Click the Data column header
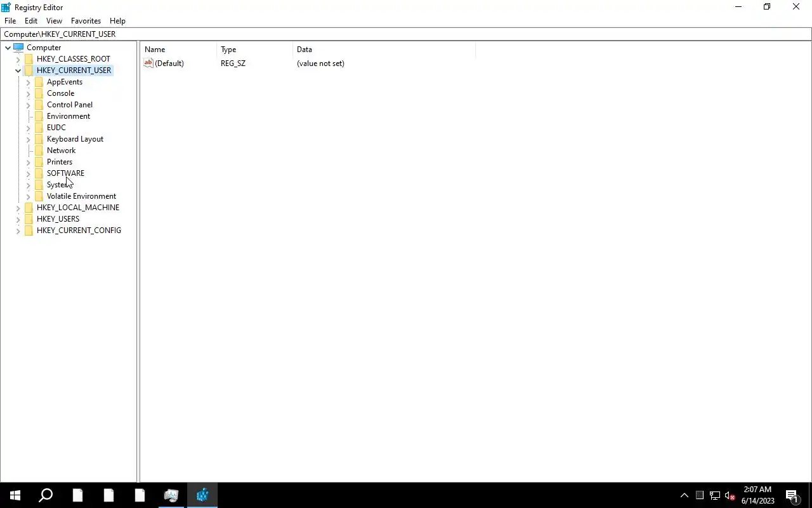Image resolution: width=812 pixels, height=508 pixels. point(384,50)
